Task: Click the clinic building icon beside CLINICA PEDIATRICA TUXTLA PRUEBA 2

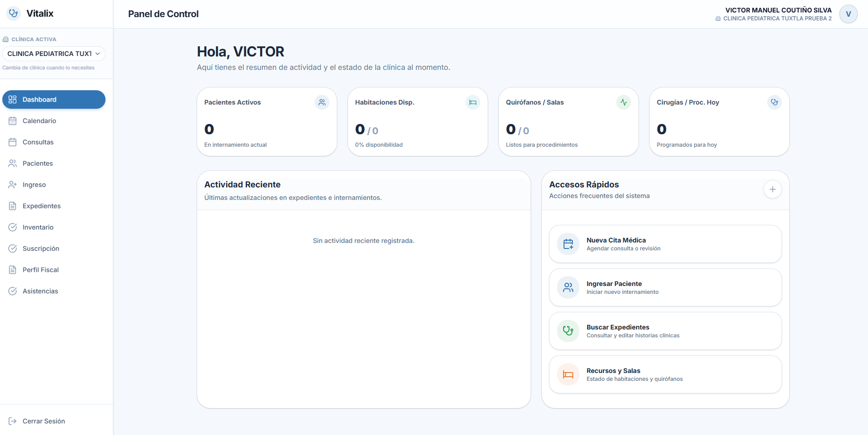Action: pos(718,19)
